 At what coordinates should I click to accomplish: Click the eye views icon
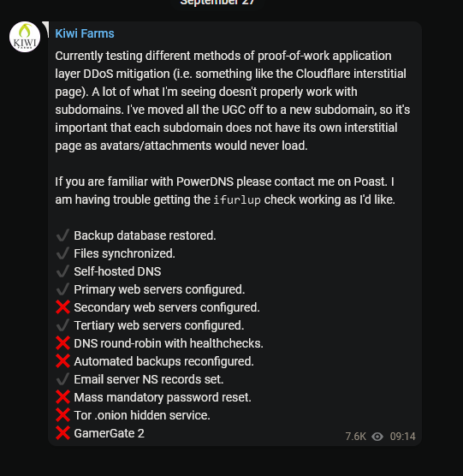click(x=377, y=437)
